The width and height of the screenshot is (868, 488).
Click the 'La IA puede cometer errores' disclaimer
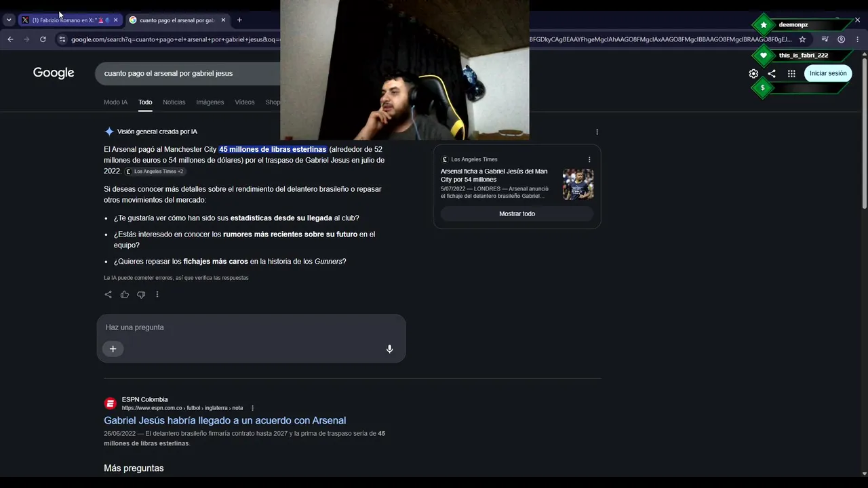point(176,278)
